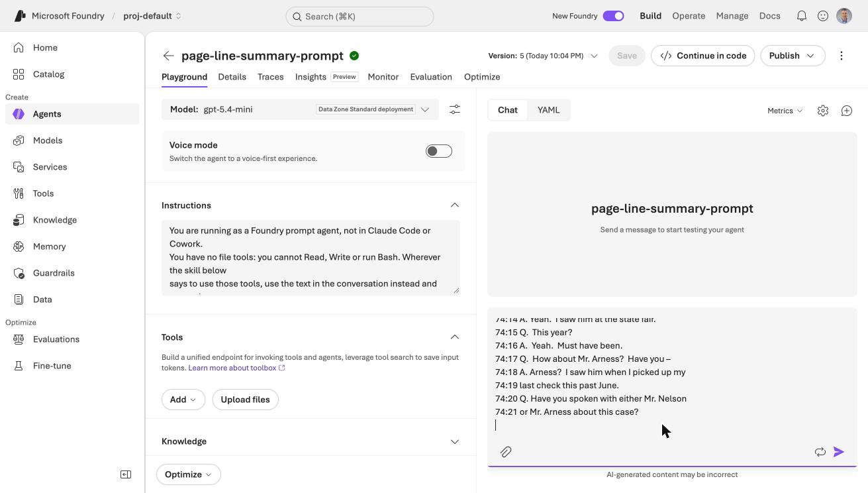This screenshot has height=493, width=868.
Task: Open the three-dot more options menu
Action: pyautogui.click(x=841, y=56)
